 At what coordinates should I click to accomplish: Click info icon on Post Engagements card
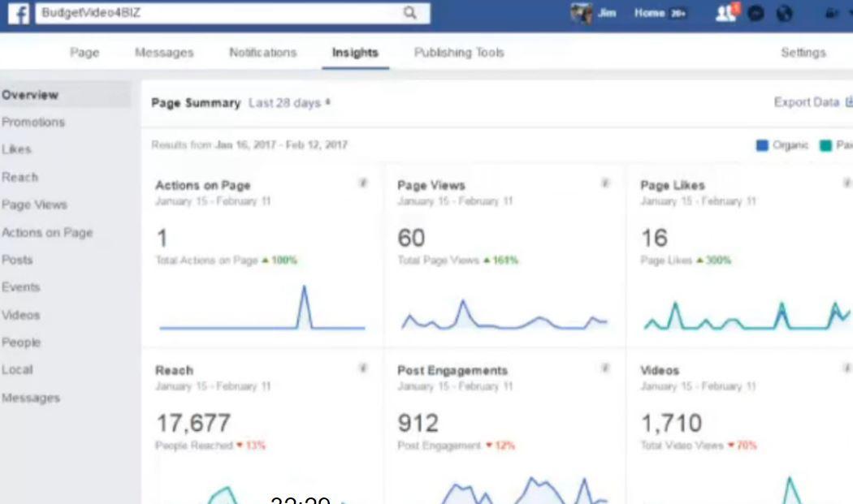click(605, 369)
